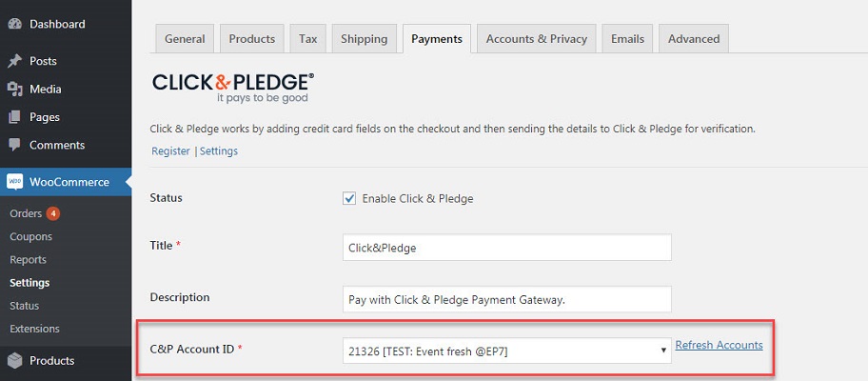Focus the Description input field
Screen dimensions: 868x381
[x=507, y=299]
